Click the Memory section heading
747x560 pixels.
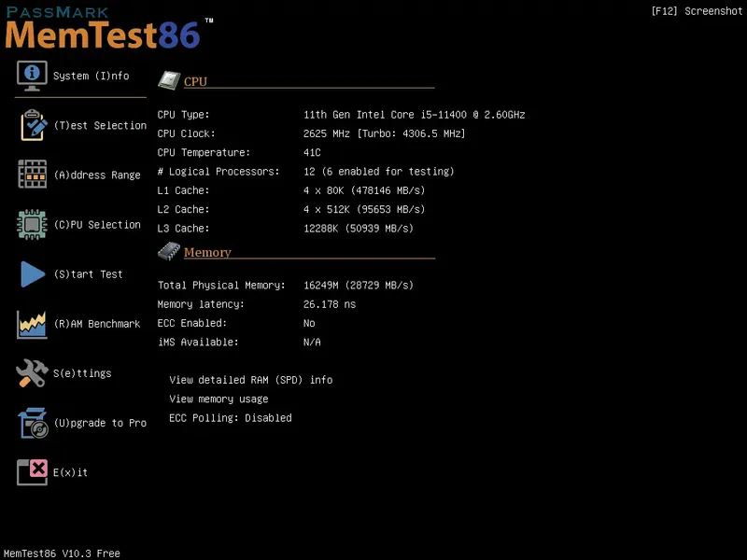(207, 252)
